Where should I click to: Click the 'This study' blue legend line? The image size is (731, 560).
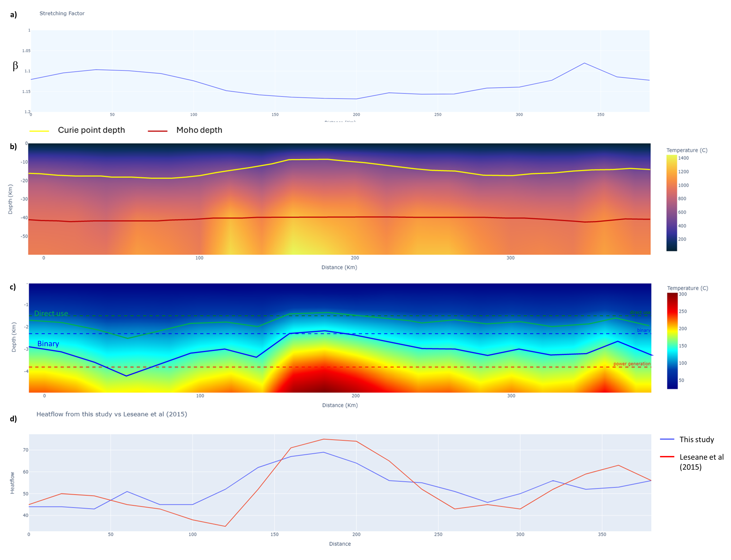[667, 439]
